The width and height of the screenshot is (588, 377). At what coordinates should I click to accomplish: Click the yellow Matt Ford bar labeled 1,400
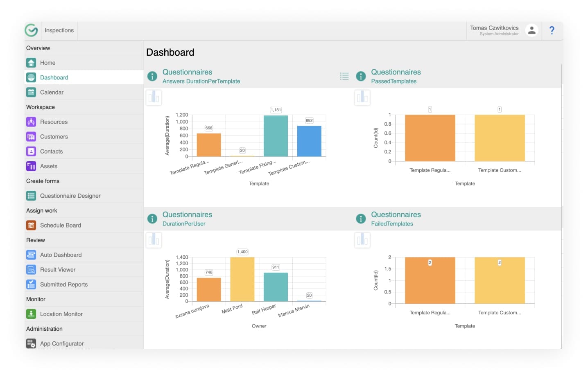click(242, 280)
